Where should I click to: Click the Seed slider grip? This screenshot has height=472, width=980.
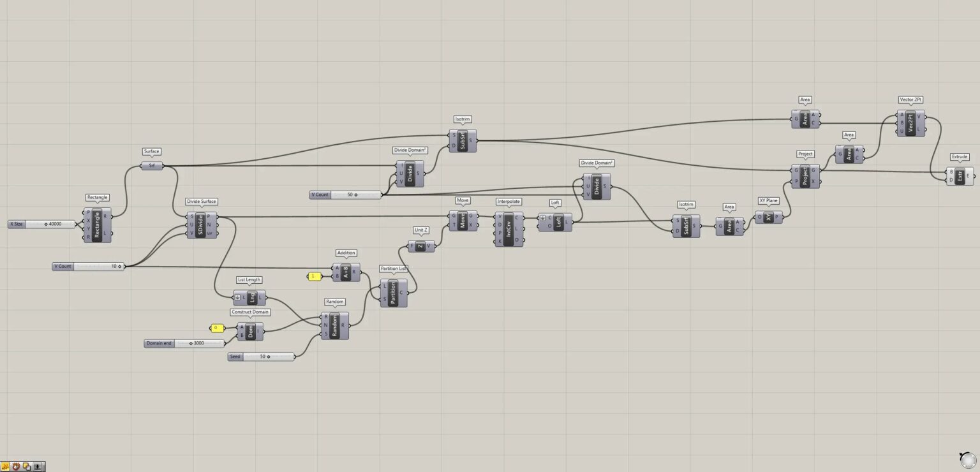tap(269, 357)
